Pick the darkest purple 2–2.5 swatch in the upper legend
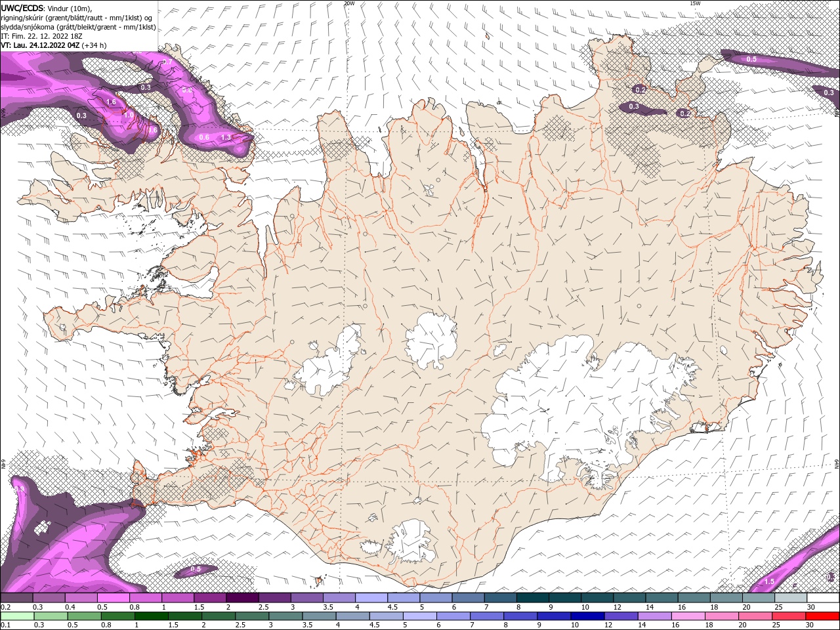840x630 pixels. [242, 598]
